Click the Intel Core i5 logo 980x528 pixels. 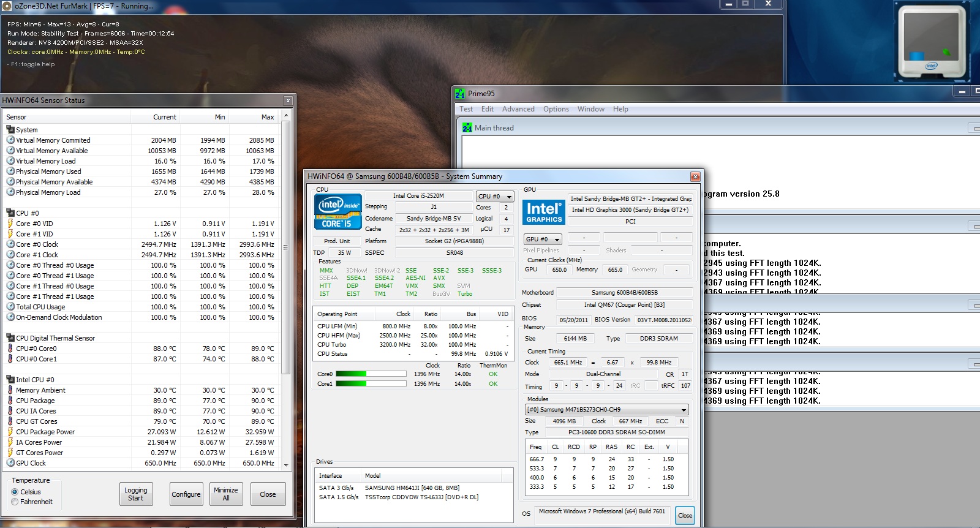click(337, 212)
